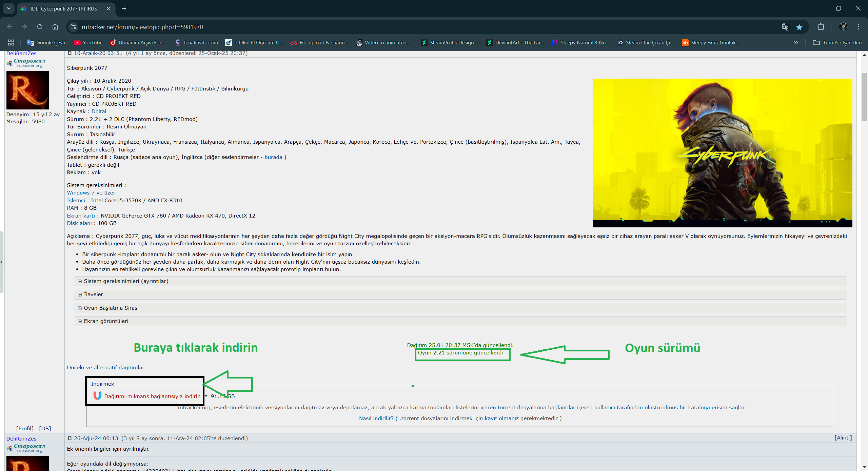Viewport: 868px width, 471px height.
Task: Open the tab search dropdown arrow
Action: point(9,8)
